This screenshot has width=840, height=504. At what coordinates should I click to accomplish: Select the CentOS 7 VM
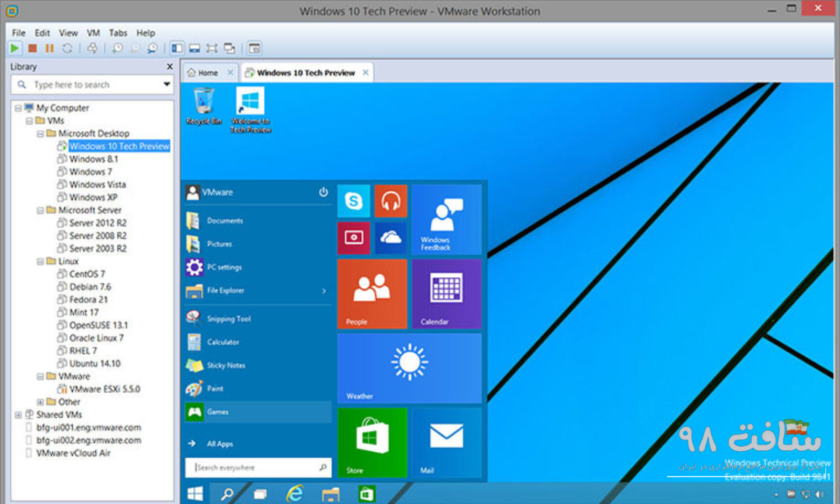click(87, 274)
